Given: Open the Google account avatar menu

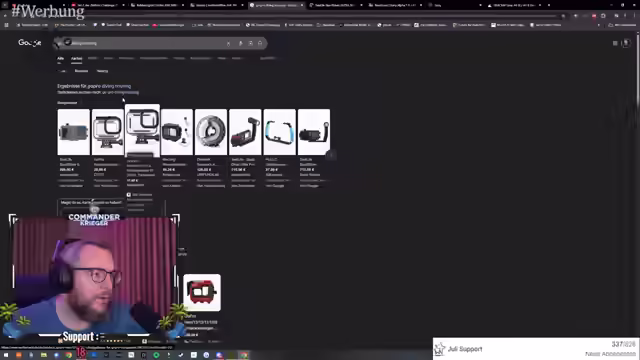Looking at the screenshot, I should coord(626,43).
